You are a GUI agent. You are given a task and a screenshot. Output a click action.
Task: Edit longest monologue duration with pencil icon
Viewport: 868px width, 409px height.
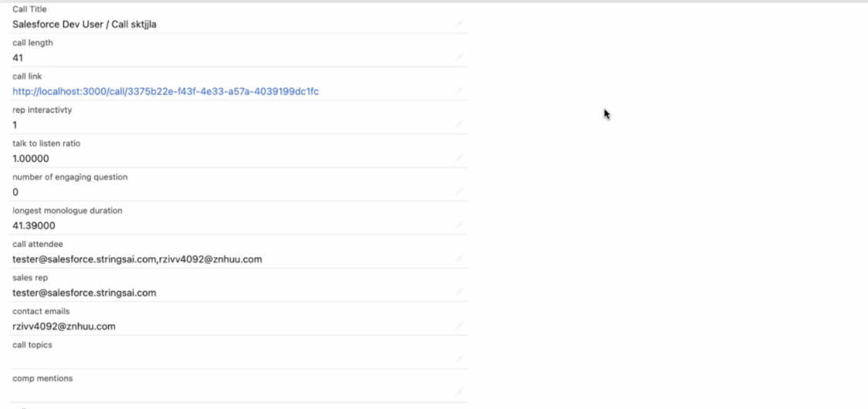pyautogui.click(x=459, y=225)
